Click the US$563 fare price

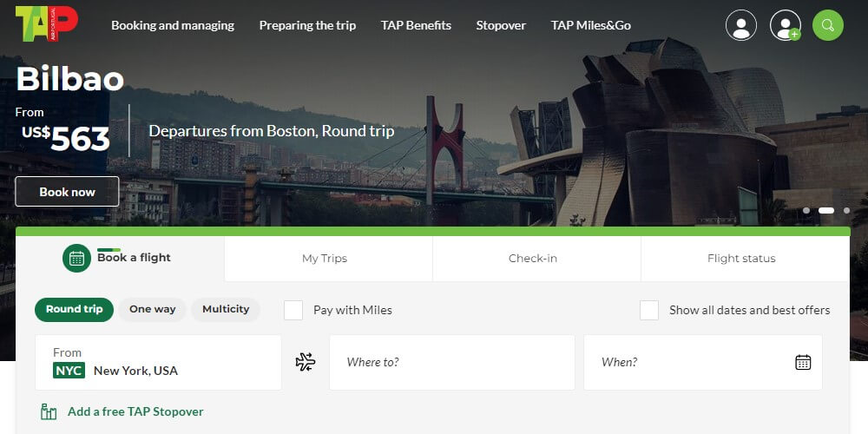point(66,138)
